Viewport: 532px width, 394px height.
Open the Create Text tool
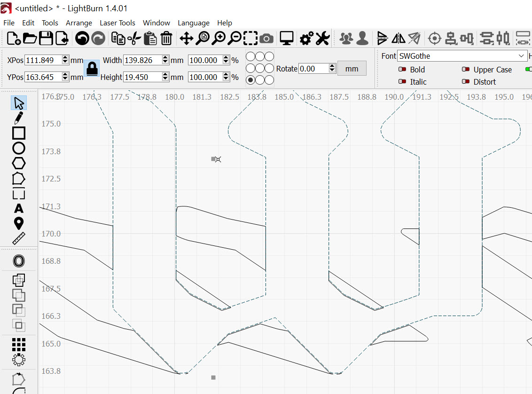click(x=18, y=208)
